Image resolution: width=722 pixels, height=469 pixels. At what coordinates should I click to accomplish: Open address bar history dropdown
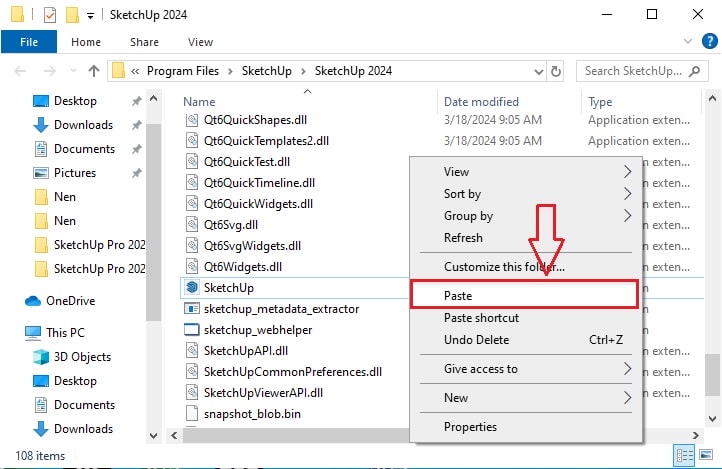[539, 71]
